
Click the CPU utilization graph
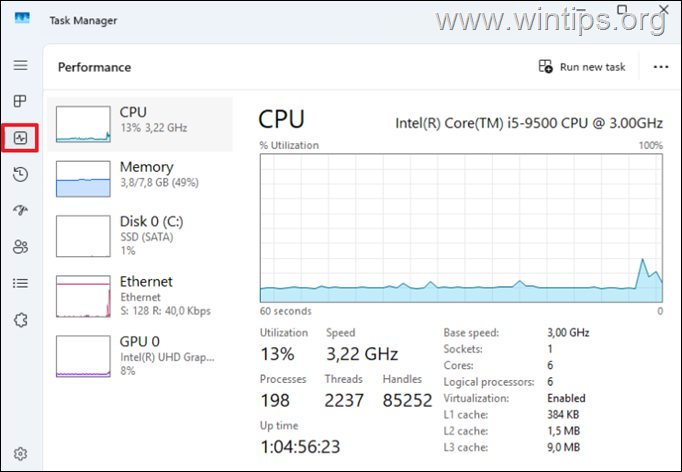click(x=461, y=228)
